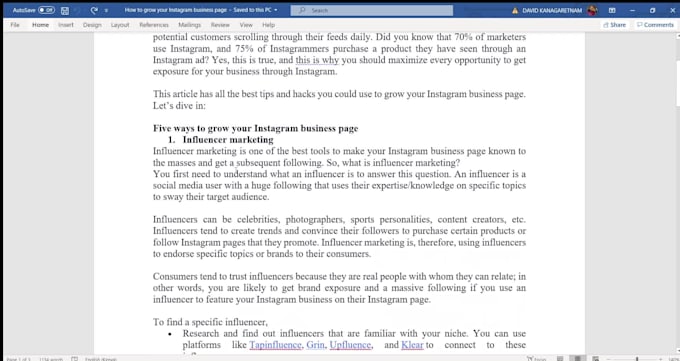This screenshot has width=680, height=361.
Task: Switch to the Home tab
Action: click(x=40, y=25)
